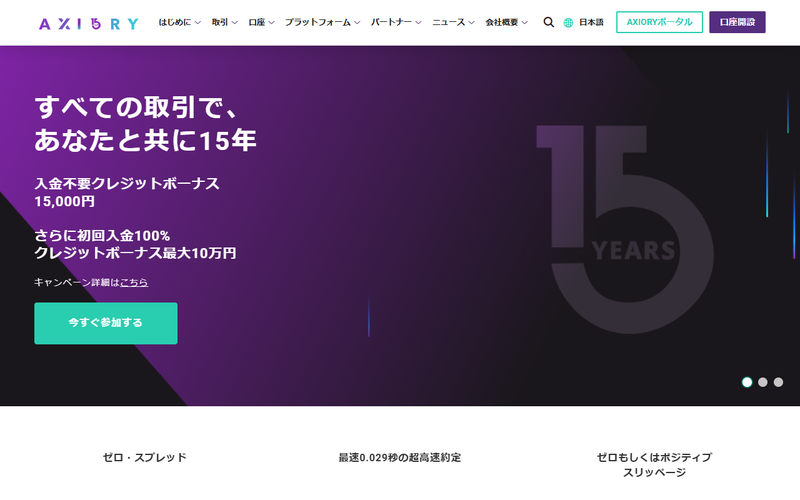
Task: Click the 口座開設 button
Action: pyautogui.click(x=737, y=22)
